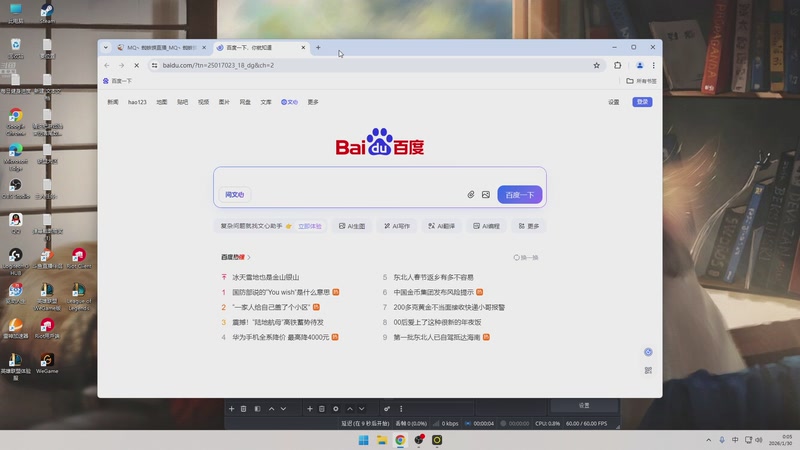Click OBS remove source trash icon
This screenshot has width=800, height=450.
coord(321,409)
